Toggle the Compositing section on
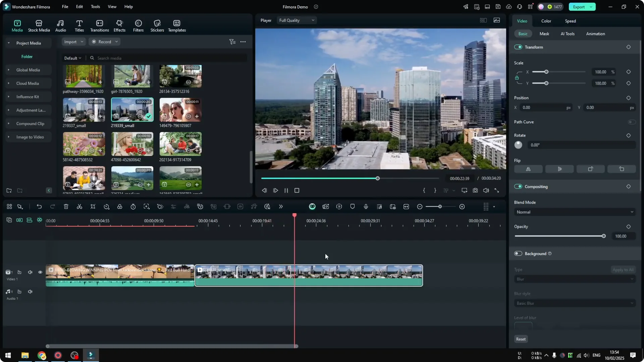Viewport: 644px width, 362px height. click(519, 186)
